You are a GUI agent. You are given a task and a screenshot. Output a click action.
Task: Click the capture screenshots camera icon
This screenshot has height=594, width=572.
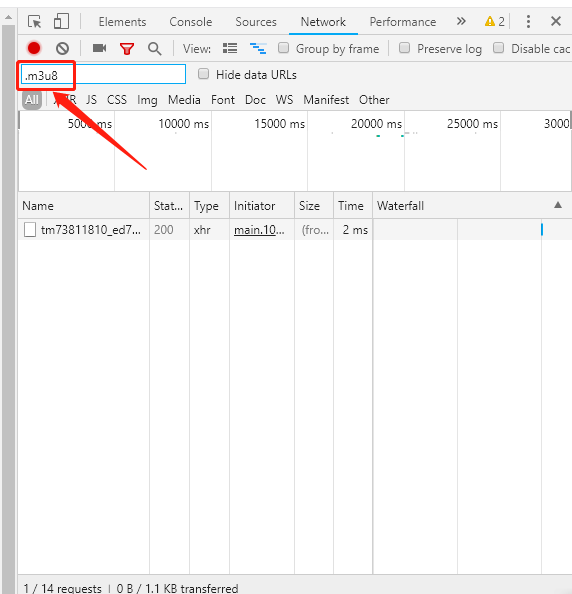[x=99, y=48]
